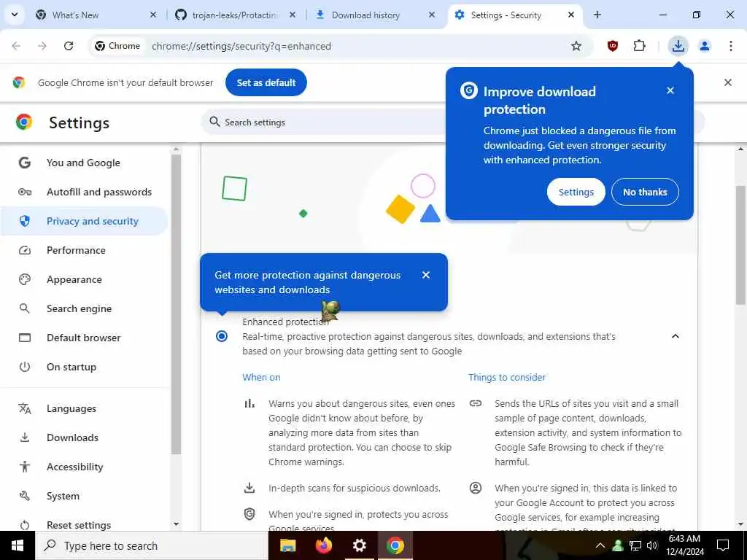This screenshot has width=747, height=560.
Task: Close the Get more protection tooltip
Action: pos(426,275)
